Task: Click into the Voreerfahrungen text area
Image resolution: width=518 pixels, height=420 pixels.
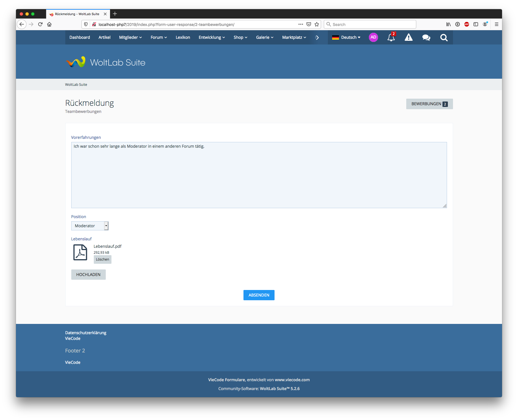Action: (259, 175)
